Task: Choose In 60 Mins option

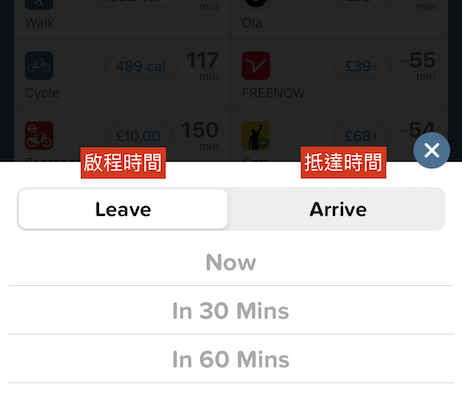Action: (x=231, y=359)
